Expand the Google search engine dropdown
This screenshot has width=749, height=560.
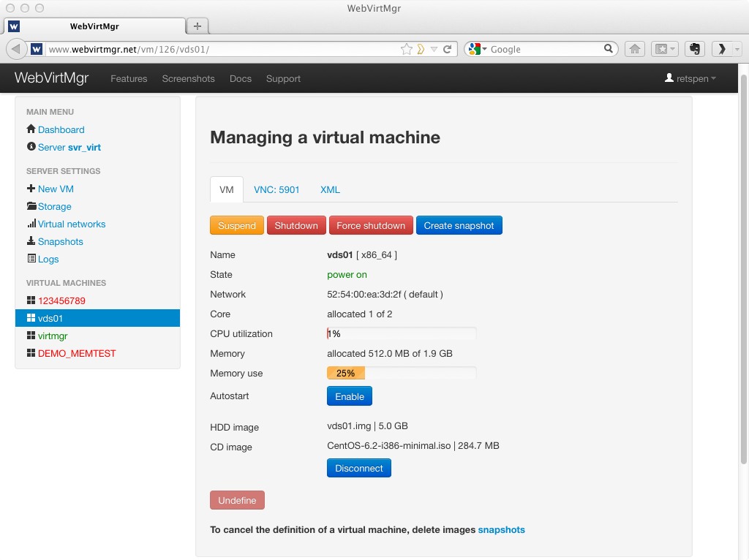(x=477, y=49)
